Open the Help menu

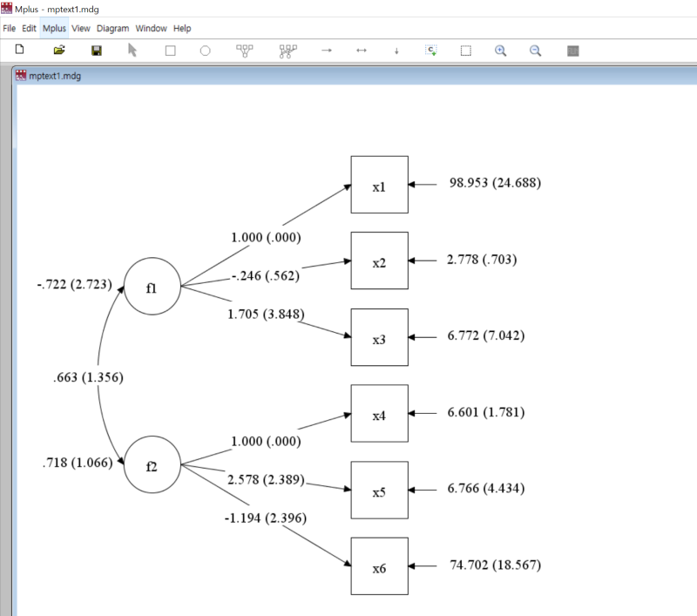tap(182, 29)
